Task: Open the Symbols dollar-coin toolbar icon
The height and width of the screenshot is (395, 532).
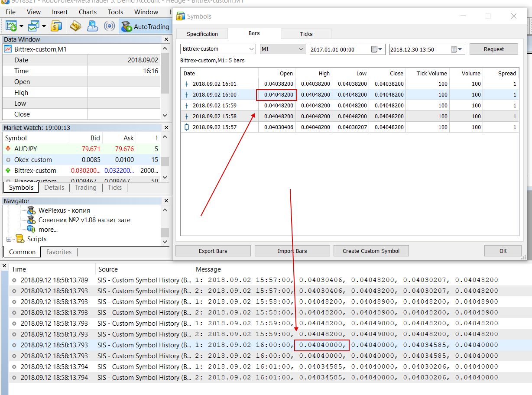Action: [56, 26]
